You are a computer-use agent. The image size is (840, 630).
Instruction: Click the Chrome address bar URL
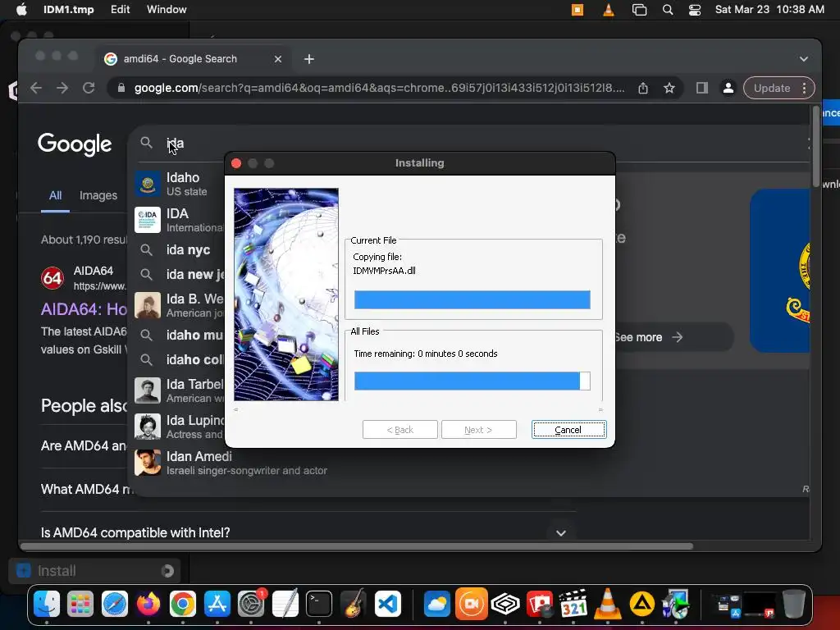click(379, 88)
